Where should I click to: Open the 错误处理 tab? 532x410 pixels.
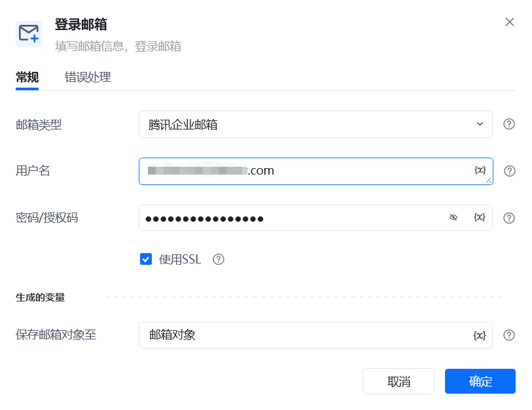(88, 77)
